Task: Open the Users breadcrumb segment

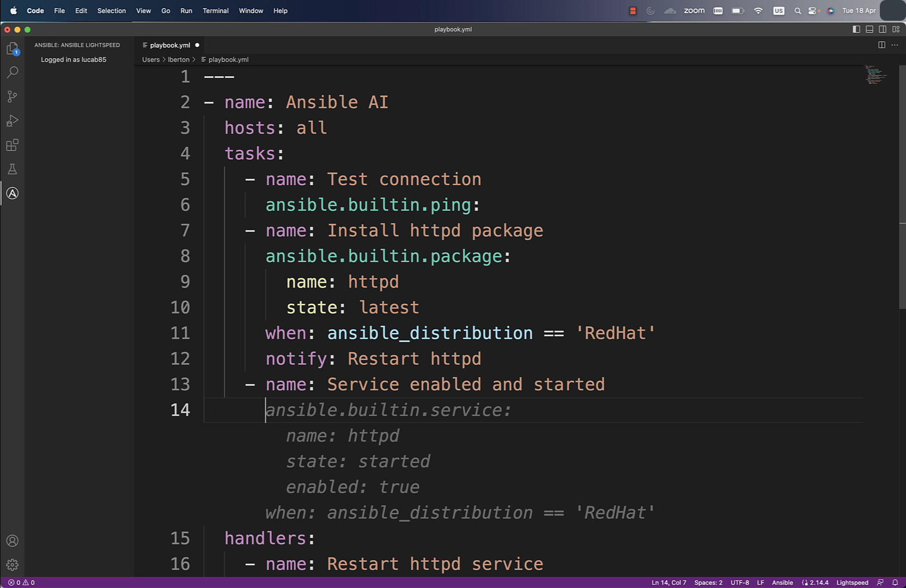Action: [x=151, y=59]
